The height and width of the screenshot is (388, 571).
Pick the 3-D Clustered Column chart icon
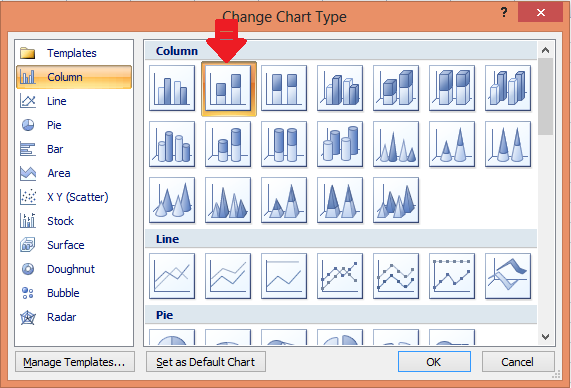point(340,88)
